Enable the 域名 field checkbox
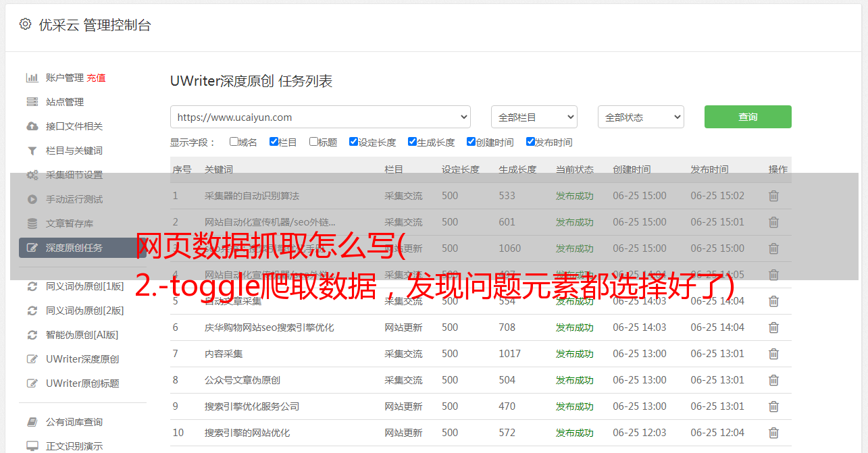The height and width of the screenshot is (453, 868). point(234,142)
